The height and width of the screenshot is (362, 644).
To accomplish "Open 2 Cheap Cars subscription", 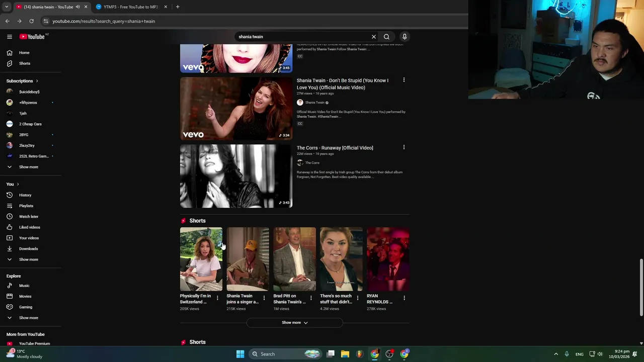I will (x=31, y=124).
